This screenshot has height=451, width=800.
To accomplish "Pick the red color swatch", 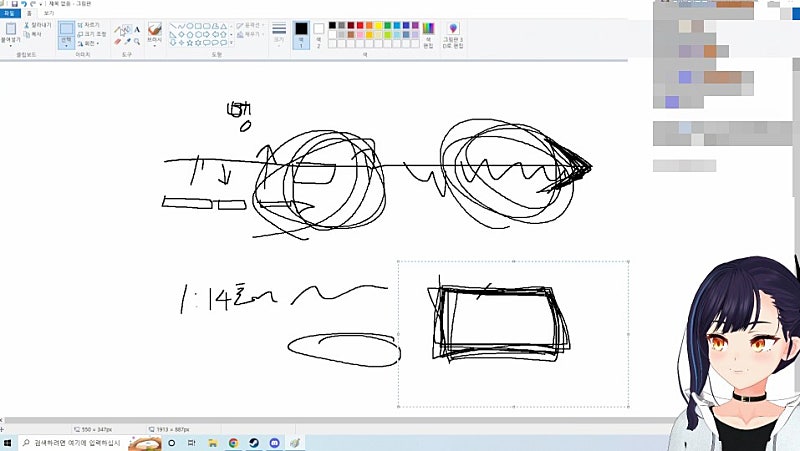I will [x=360, y=25].
